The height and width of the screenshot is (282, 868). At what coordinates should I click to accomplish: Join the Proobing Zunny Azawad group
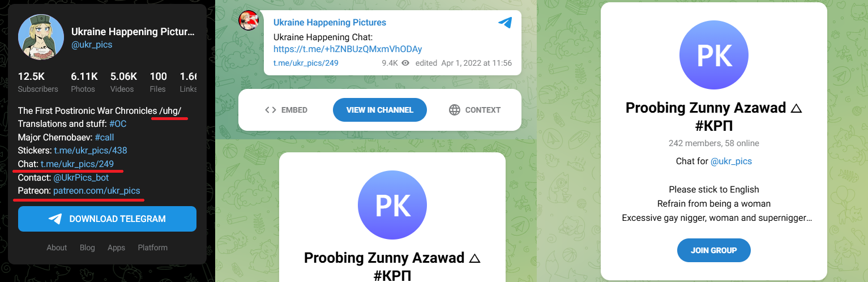713,250
